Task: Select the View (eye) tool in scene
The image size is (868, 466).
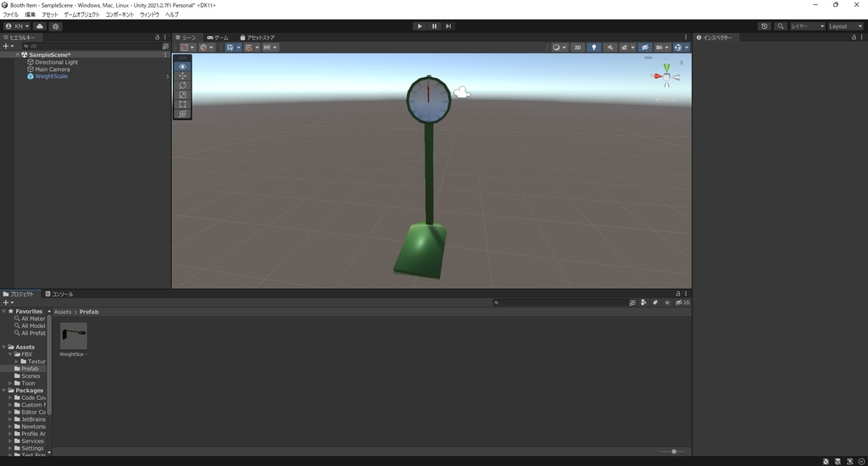Action: [183, 66]
